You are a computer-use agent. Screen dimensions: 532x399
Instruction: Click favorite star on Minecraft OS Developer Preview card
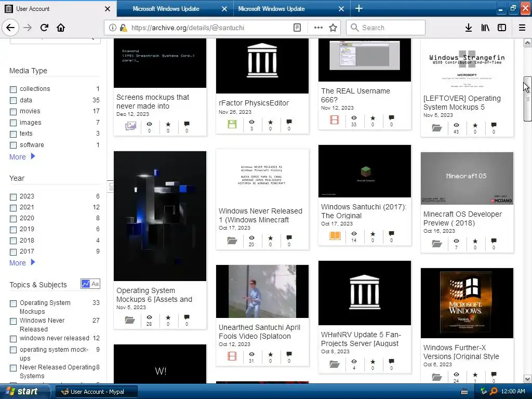[x=475, y=241]
